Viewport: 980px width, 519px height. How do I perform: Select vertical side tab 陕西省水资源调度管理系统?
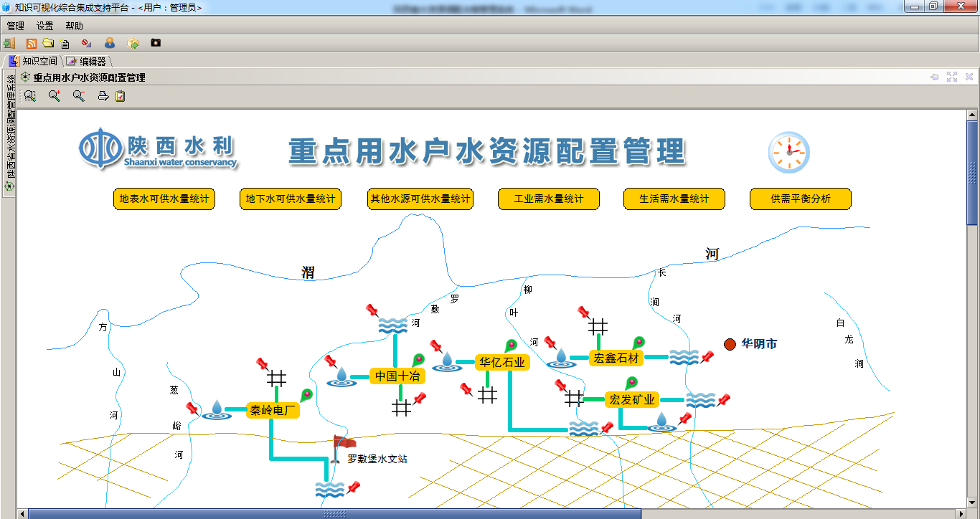point(9,133)
